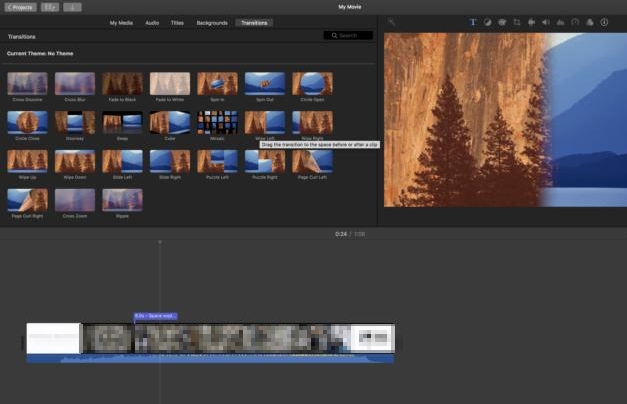The image size is (627, 404).
Task: Select the blue title bar above timeline
Action: (x=155, y=316)
